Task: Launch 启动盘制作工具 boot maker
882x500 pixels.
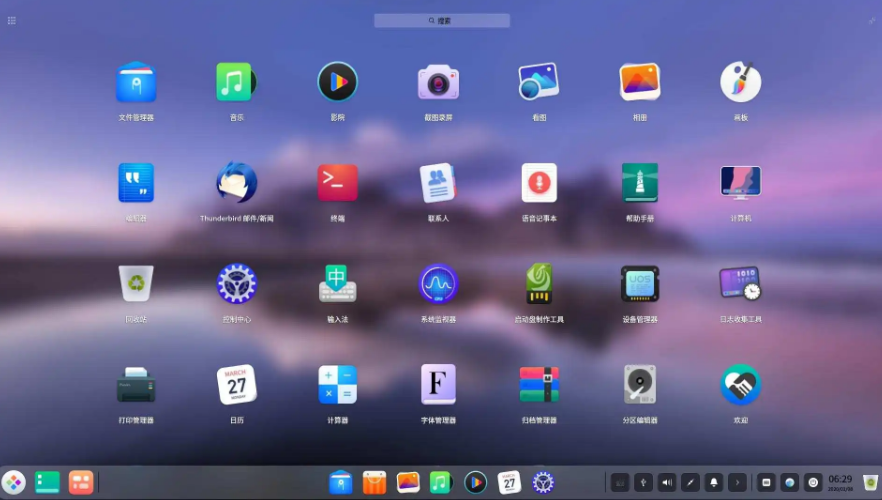Action: click(x=539, y=283)
